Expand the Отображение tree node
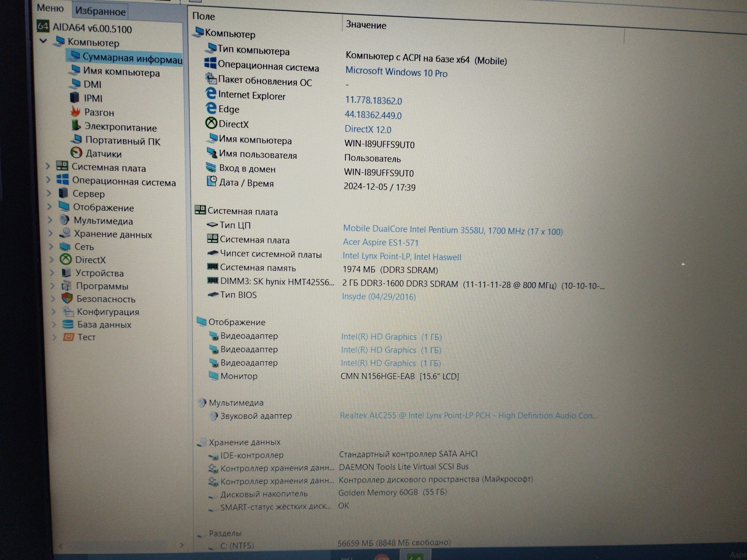 pos(50,206)
